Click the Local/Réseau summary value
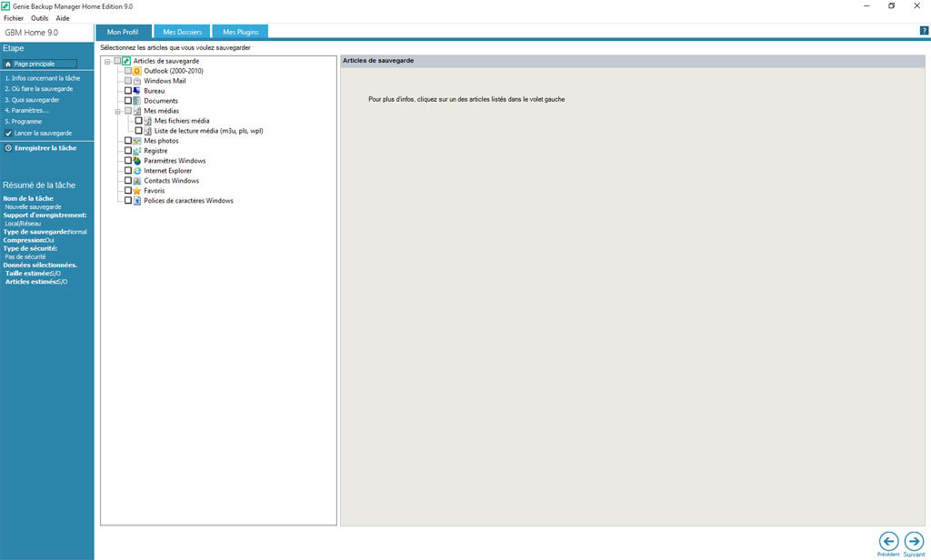Image resolution: width=931 pixels, height=560 pixels. coord(23,224)
